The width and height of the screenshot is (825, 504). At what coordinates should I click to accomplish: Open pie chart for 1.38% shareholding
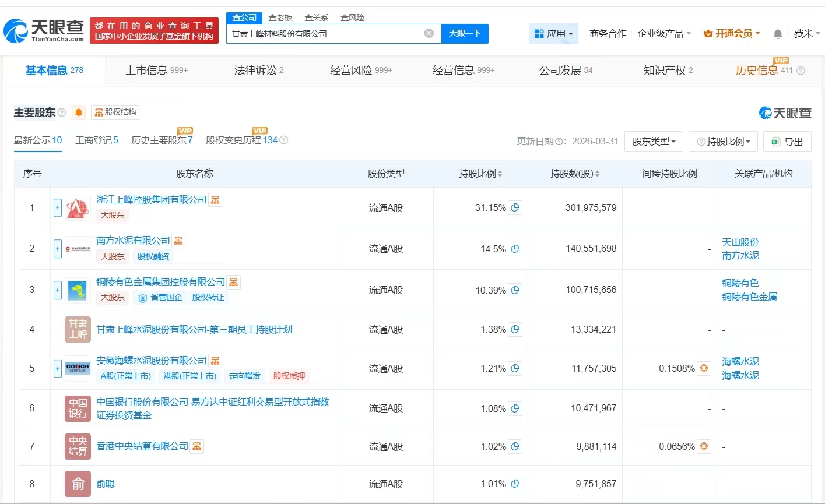click(x=515, y=330)
